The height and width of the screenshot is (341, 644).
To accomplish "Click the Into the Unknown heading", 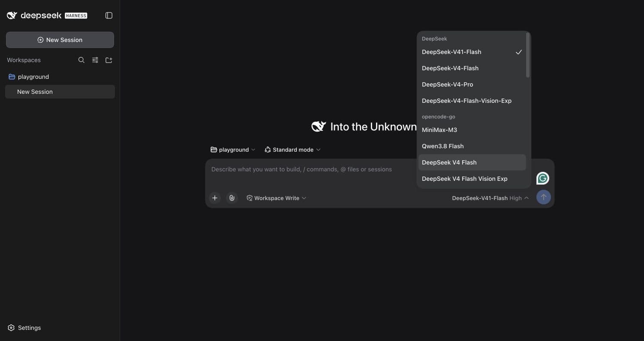I will pyautogui.click(x=373, y=127).
